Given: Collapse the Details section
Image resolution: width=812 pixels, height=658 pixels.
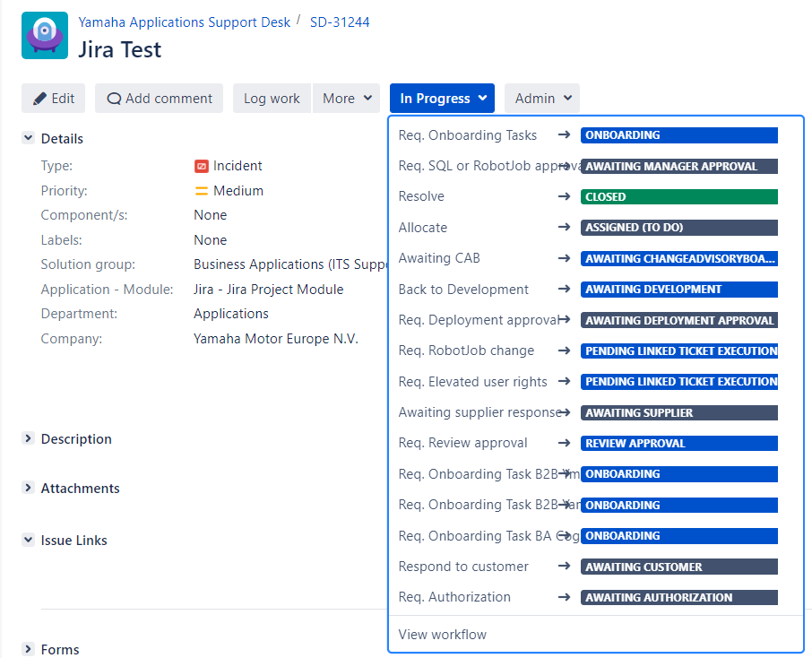Looking at the screenshot, I should tap(28, 138).
